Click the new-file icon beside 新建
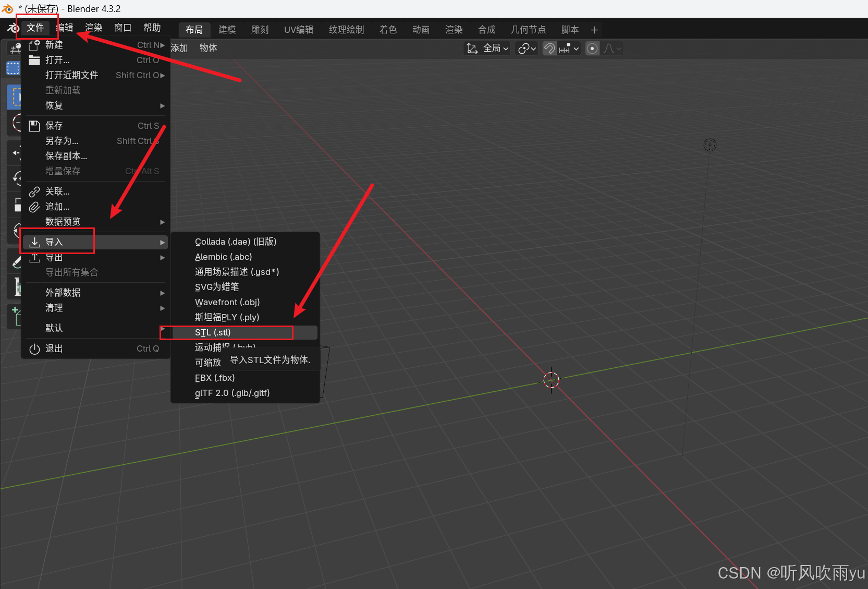The height and width of the screenshot is (589, 868). coord(34,45)
